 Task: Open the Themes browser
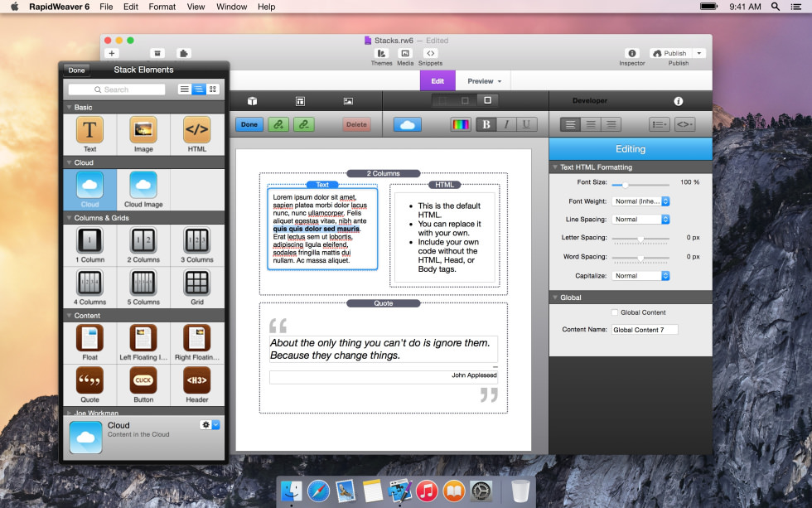pos(381,57)
